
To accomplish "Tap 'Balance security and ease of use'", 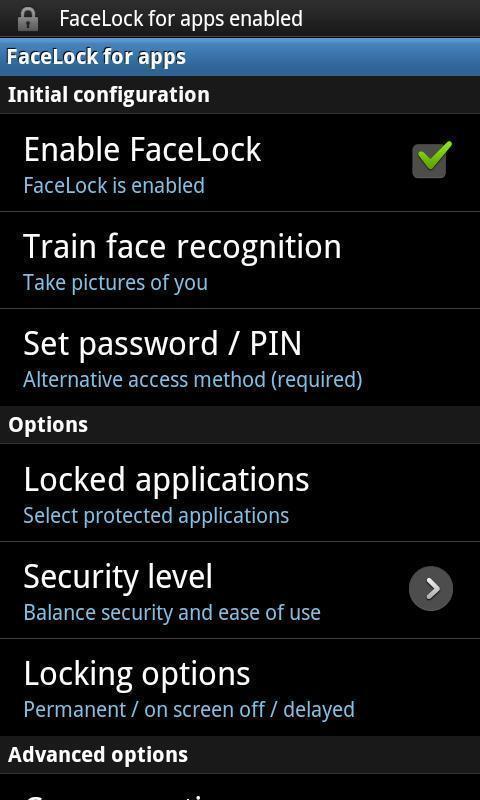I will pos(172,612).
